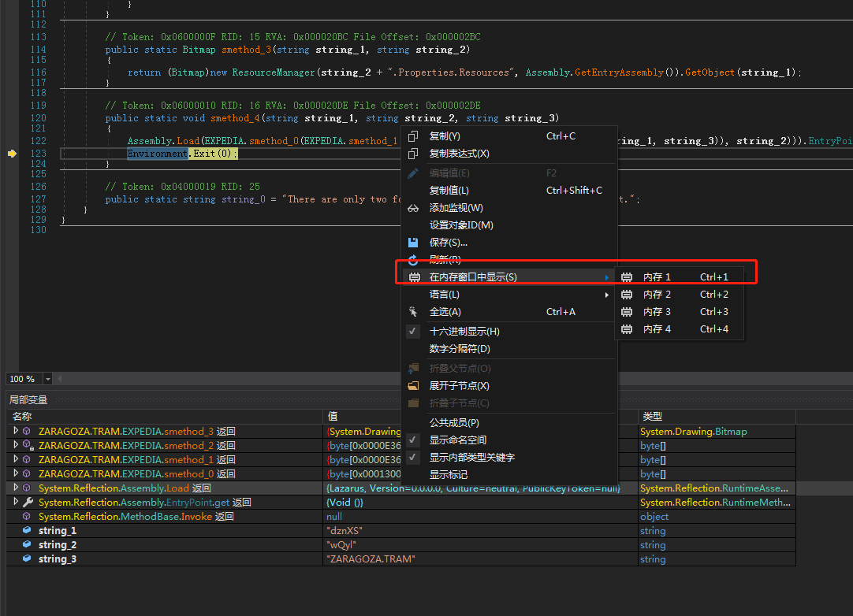Choose 全选(A) from the context menu

tap(509, 312)
